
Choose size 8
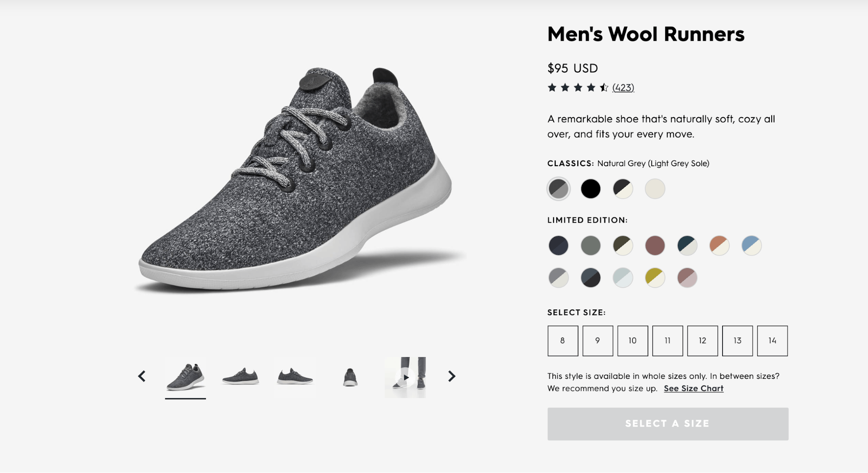563,341
